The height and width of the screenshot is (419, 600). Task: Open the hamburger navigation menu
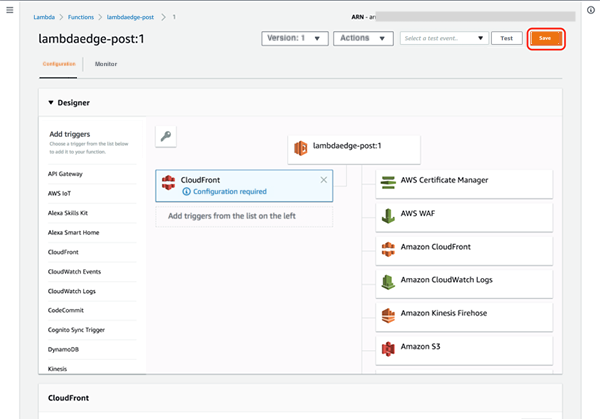click(10, 10)
